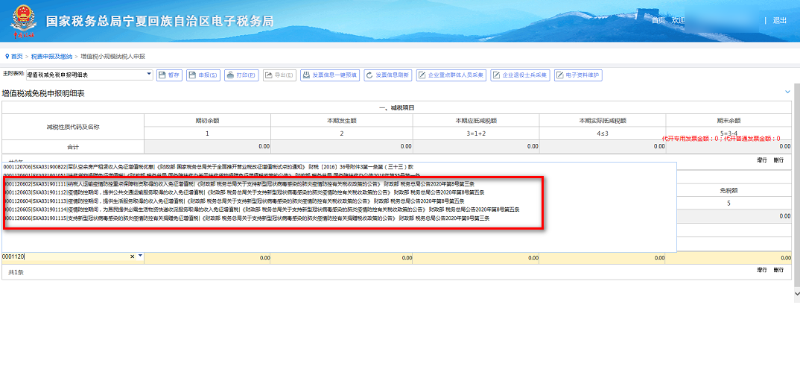Click the 本期发生额 column header
Screen dimensions: 800x378
pyautogui.click(x=342, y=121)
